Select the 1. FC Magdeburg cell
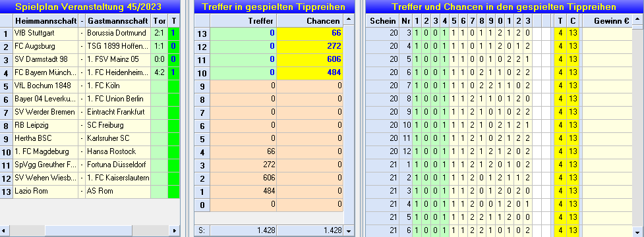 pyautogui.click(x=45, y=151)
